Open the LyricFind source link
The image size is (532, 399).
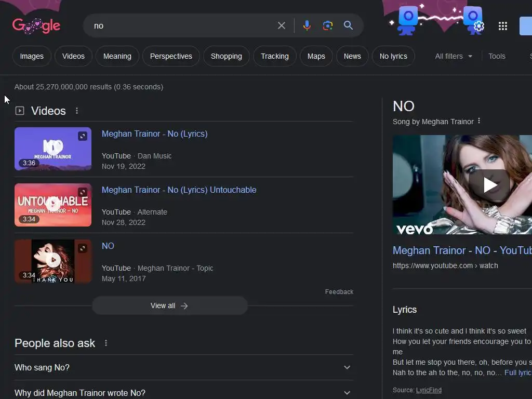[x=429, y=390]
